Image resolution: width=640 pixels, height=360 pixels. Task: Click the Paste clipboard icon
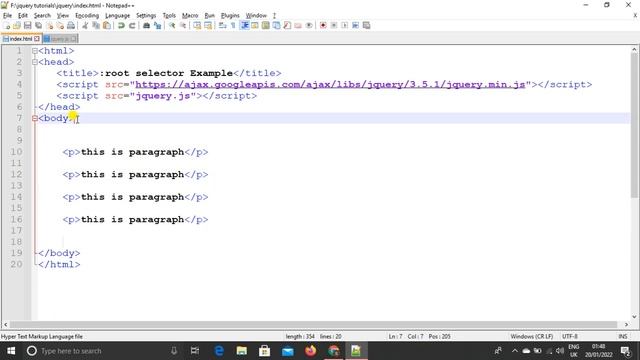(107, 25)
